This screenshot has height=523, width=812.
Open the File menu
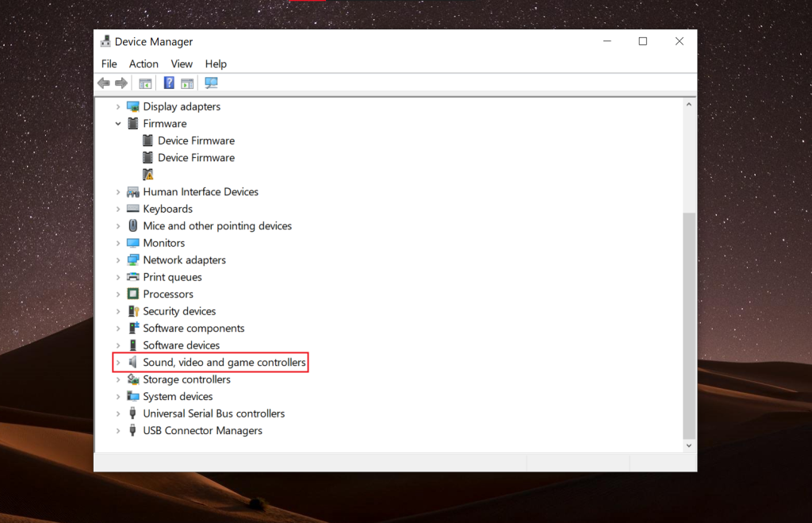point(109,63)
